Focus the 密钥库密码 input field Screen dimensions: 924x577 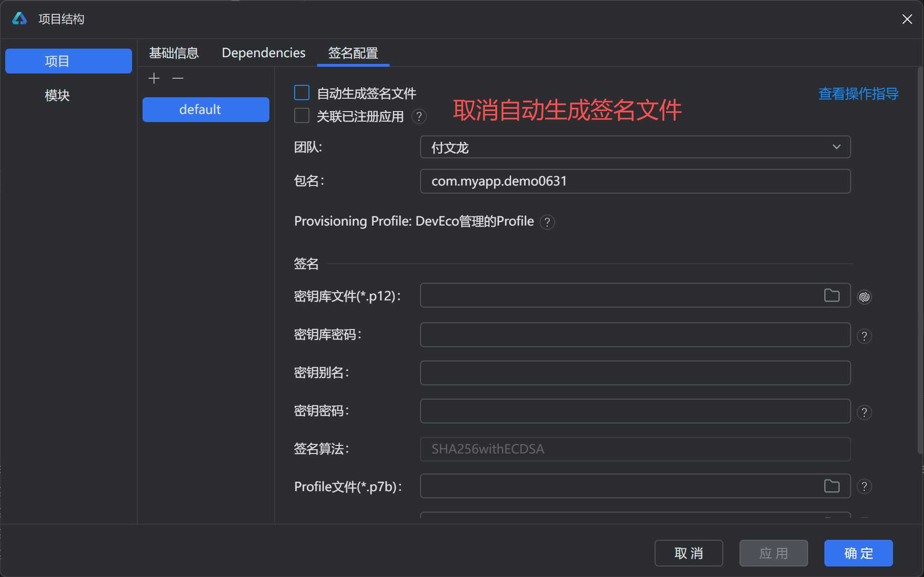635,335
